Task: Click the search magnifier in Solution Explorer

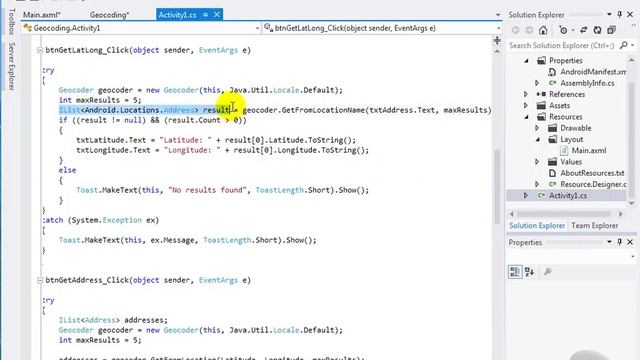Action: [x=623, y=45]
